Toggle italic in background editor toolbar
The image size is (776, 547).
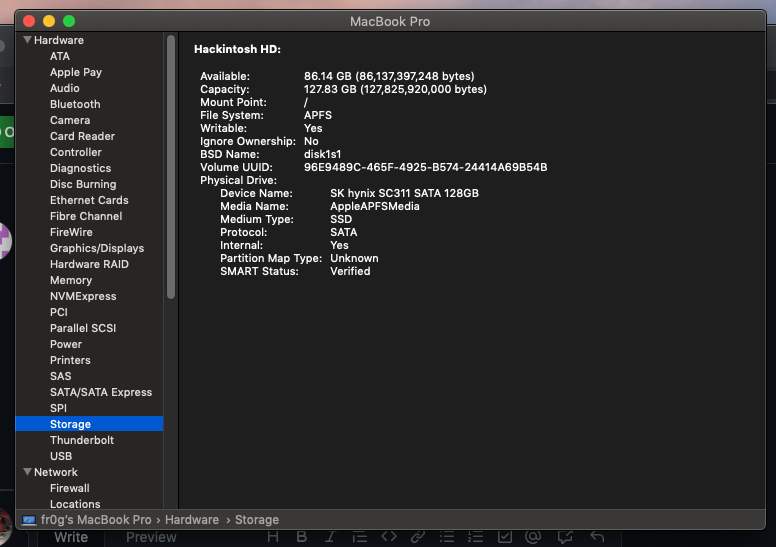tap(330, 537)
